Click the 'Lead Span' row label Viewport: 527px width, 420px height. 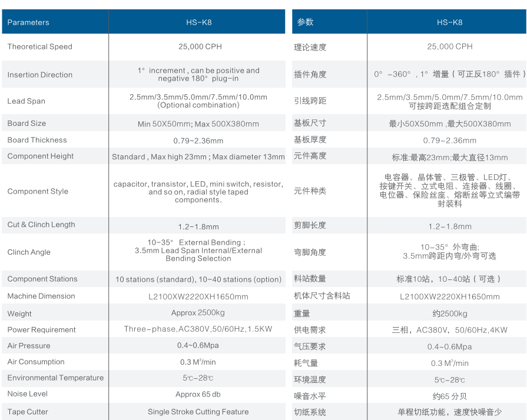pos(26,101)
